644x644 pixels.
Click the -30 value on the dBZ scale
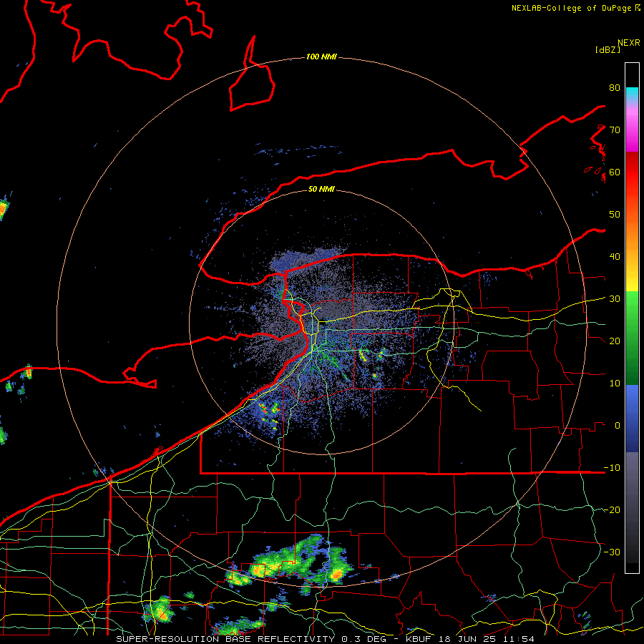click(x=612, y=552)
